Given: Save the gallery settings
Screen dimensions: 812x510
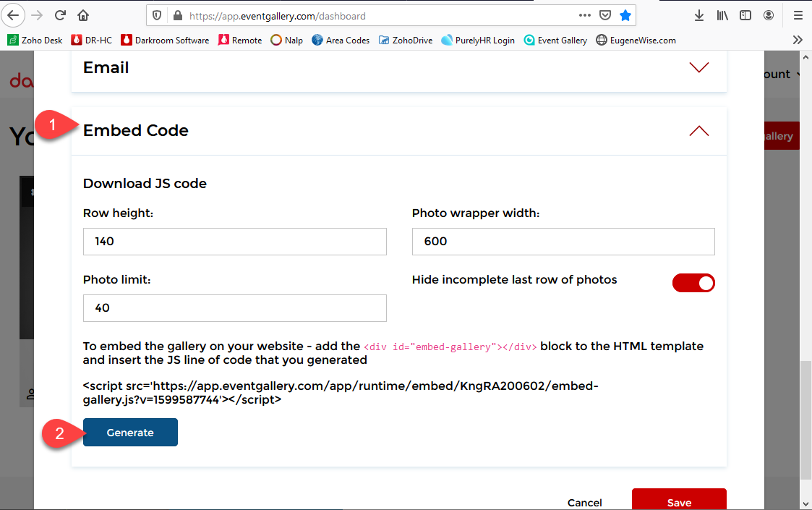Looking at the screenshot, I should pyautogui.click(x=679, y=500).
